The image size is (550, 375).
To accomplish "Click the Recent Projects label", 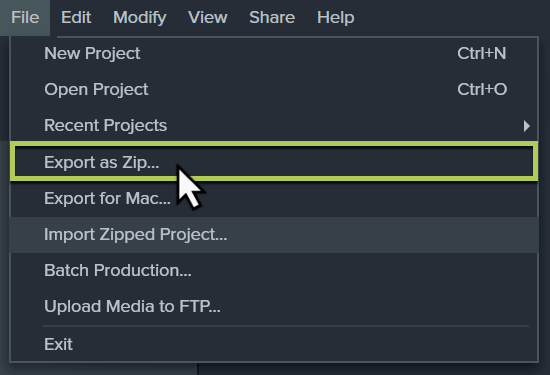I will pos(105,126).
